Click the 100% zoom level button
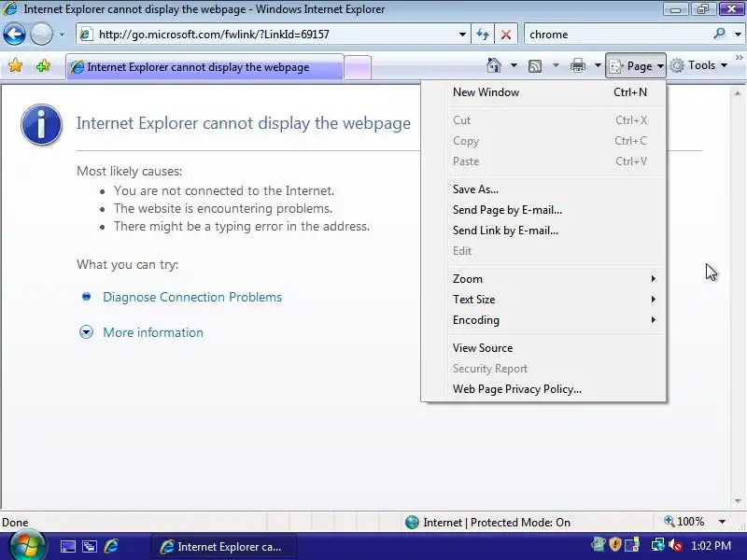Viewport: 747px width, 560px height. [x=684, y=522]
